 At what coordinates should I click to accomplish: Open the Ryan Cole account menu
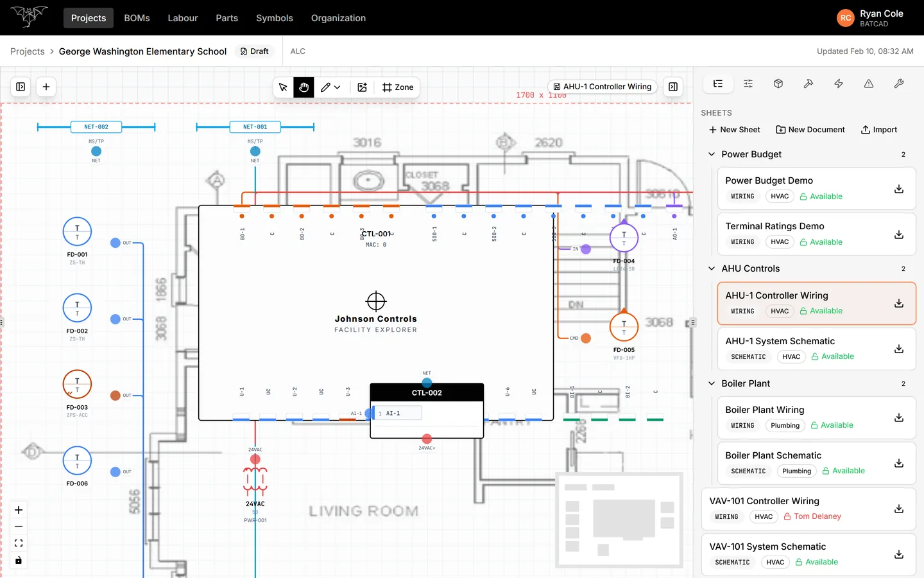point(870,18)
